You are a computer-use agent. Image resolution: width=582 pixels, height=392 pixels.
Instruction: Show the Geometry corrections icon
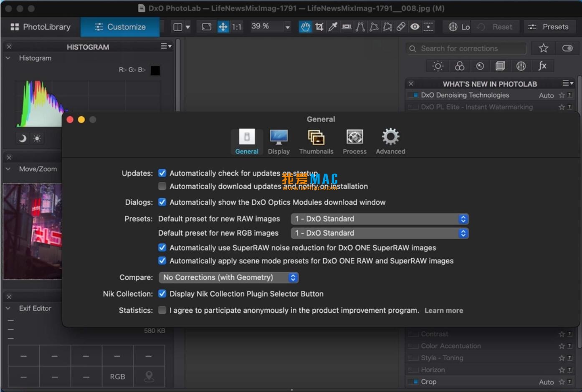(500, 66)
